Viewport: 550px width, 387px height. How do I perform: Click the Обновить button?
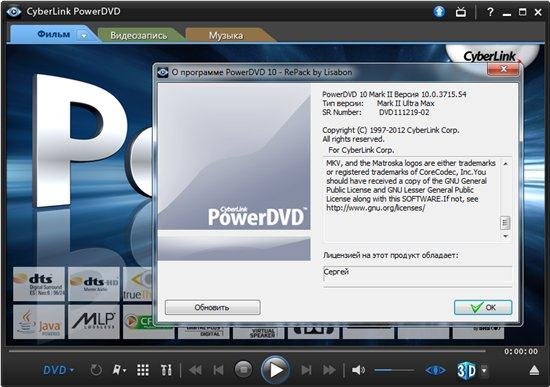coord(213,307)
